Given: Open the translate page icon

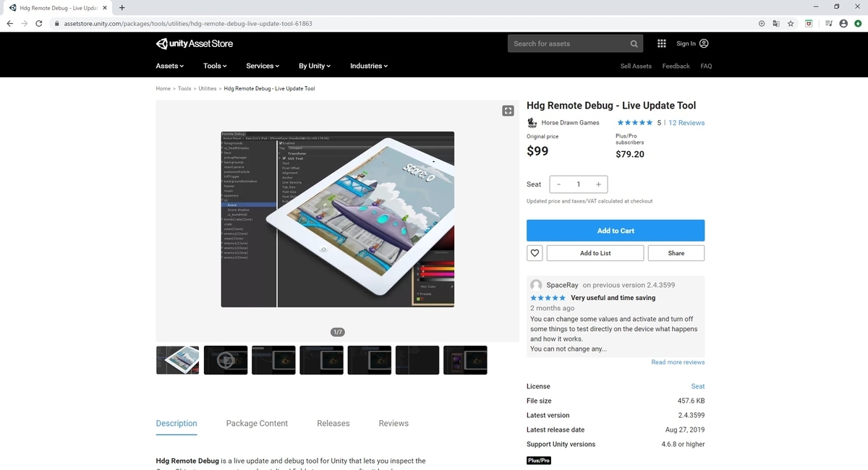Looking at the screenshot, I should pos(776,23).
